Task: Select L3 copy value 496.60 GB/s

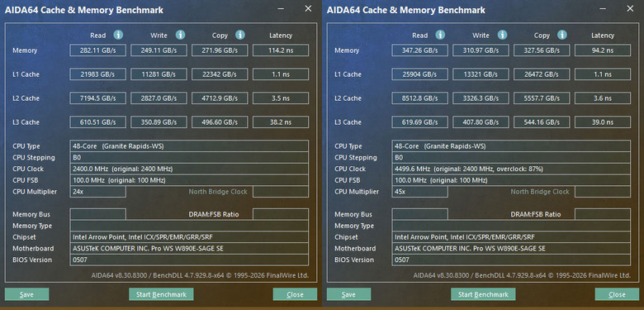Action: click(220, 122)
